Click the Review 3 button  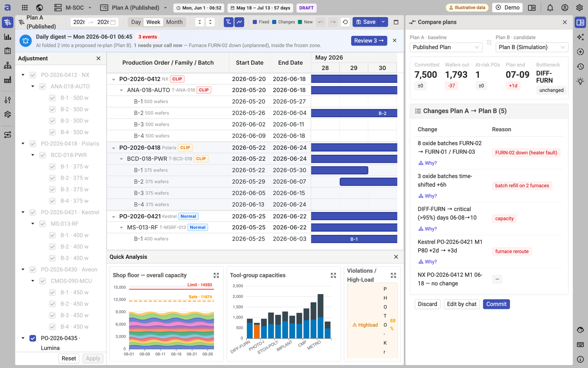[x=369, y=40]
